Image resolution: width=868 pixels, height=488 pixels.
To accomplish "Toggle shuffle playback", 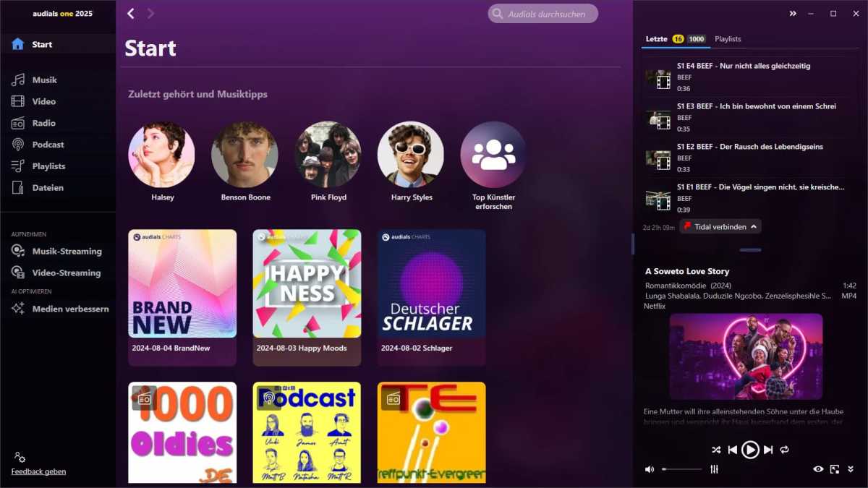I will coord(716,450).
